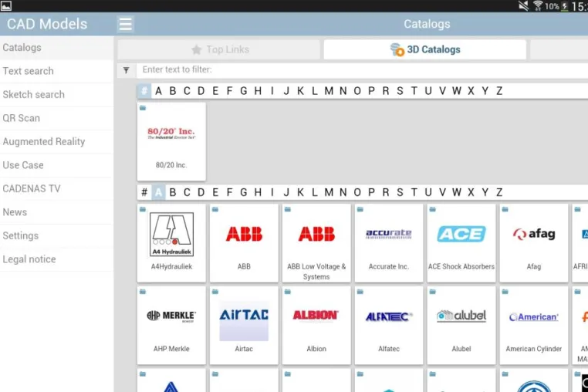Screen dimensions: 588x392
Task: Select Catalogs in the sidebar
Action: (x=56, y=48)
